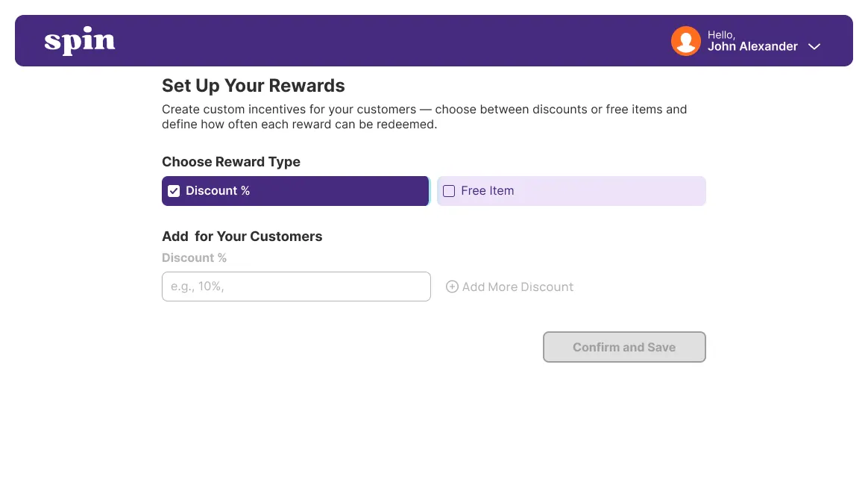
Task: Select the Discount % reward type label
Action: (218, 190)
